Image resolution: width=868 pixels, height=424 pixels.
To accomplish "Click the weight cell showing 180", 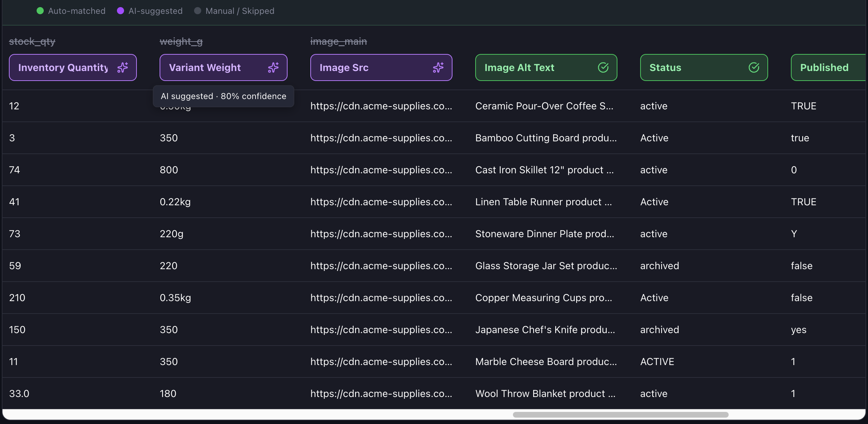I will pyautogui.click(x=168, y=393).
